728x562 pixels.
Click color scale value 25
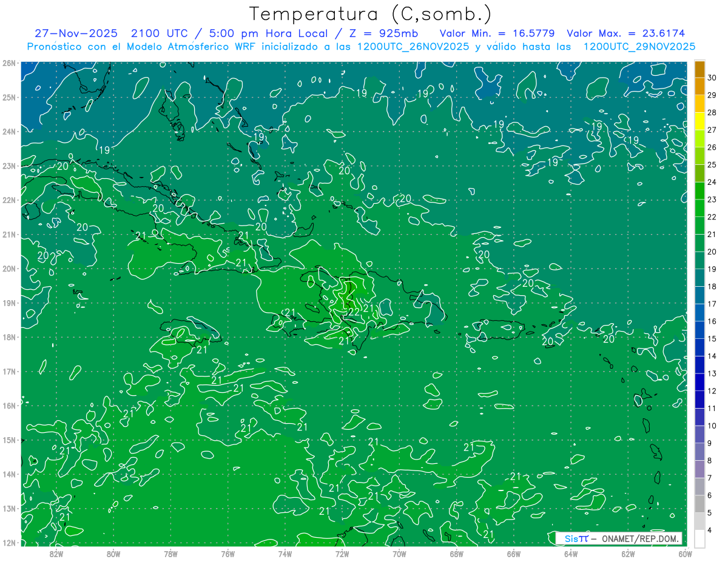point(712,164)
